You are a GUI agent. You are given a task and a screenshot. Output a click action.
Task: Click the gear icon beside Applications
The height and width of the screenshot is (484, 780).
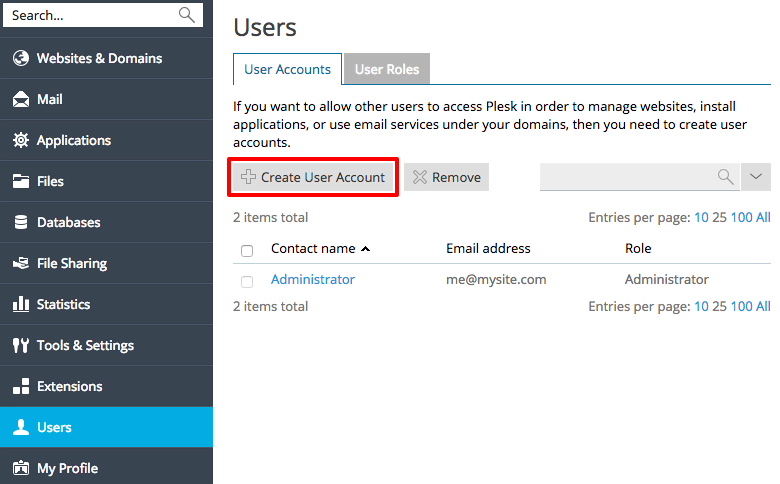pos(21,140)
